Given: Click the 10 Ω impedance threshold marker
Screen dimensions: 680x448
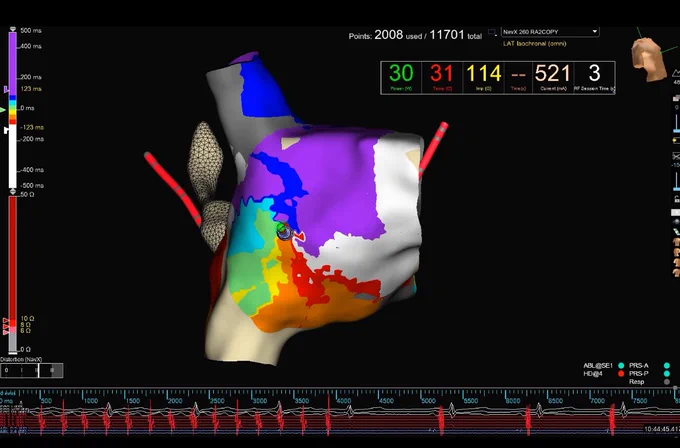Looking at the screenshot, I should coord(6,320).
